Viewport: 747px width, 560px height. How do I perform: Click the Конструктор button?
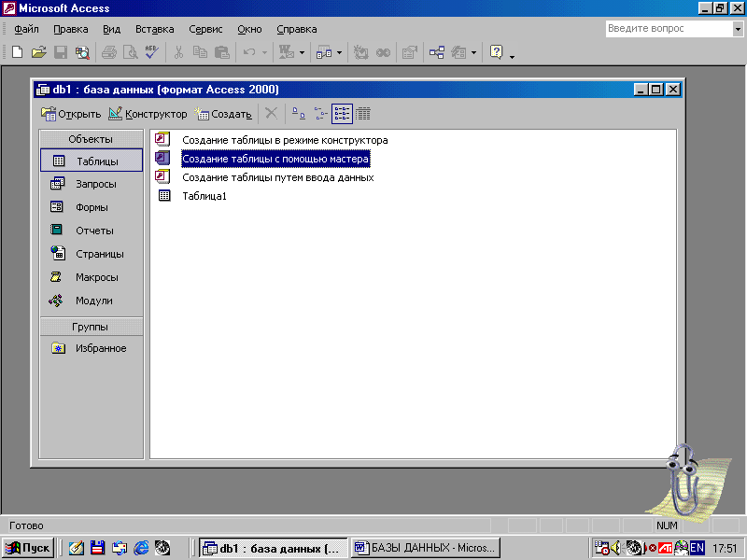148,114
